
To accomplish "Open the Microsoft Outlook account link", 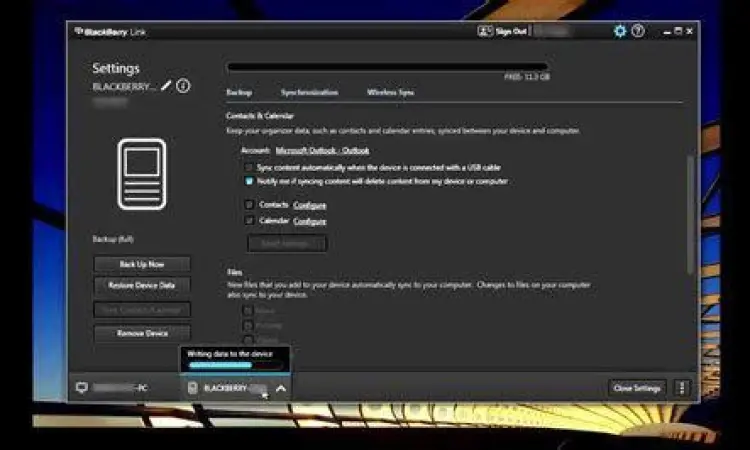I will 322,151.
